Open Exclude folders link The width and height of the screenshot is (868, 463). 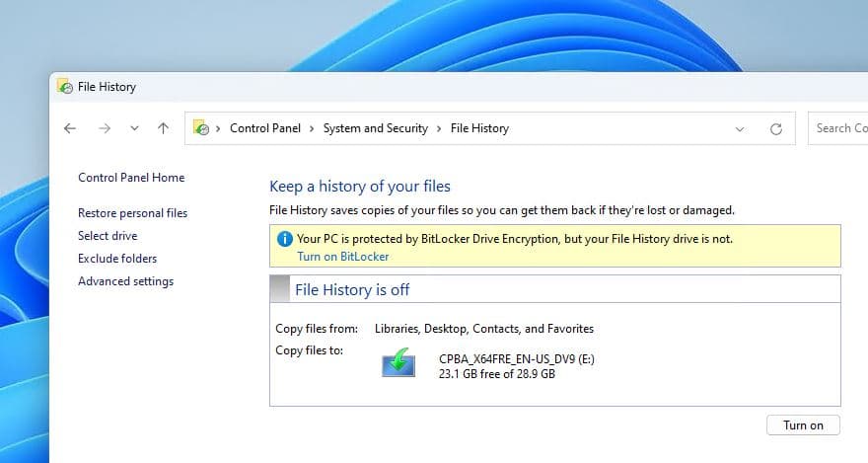(117, 259)
